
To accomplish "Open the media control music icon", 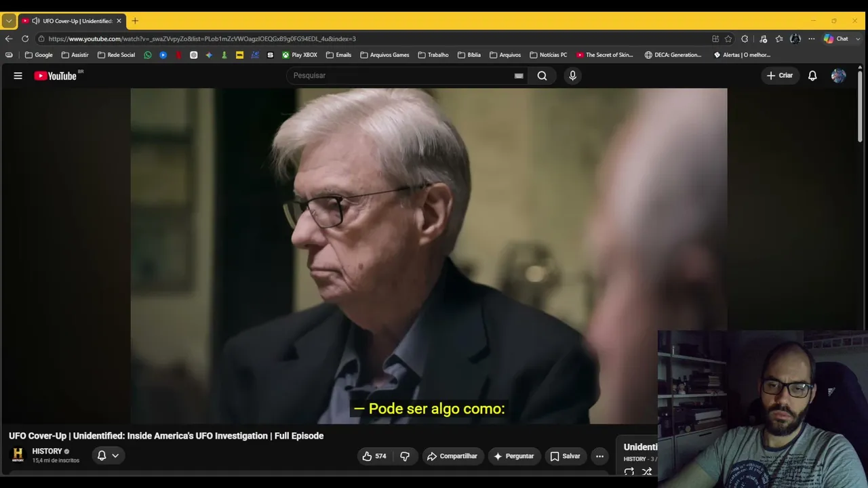I will 764,39.
